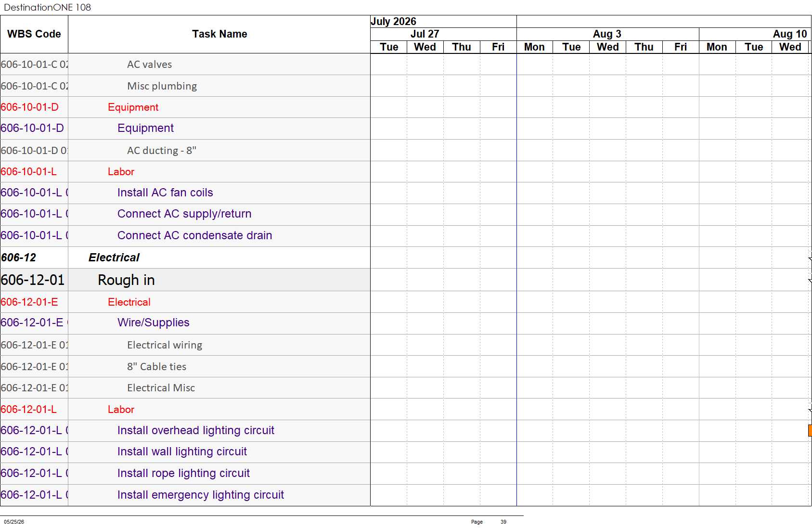The height and width of the screenshot is (528, 812).
Task: Click the Aug 3 week header
Action: pyautogui.click(x=607, y=34)
